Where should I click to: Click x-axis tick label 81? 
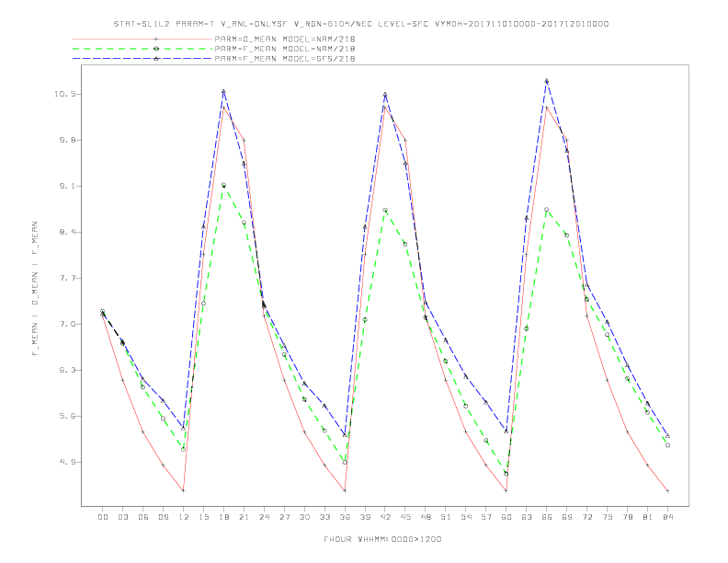pos(648,517)
